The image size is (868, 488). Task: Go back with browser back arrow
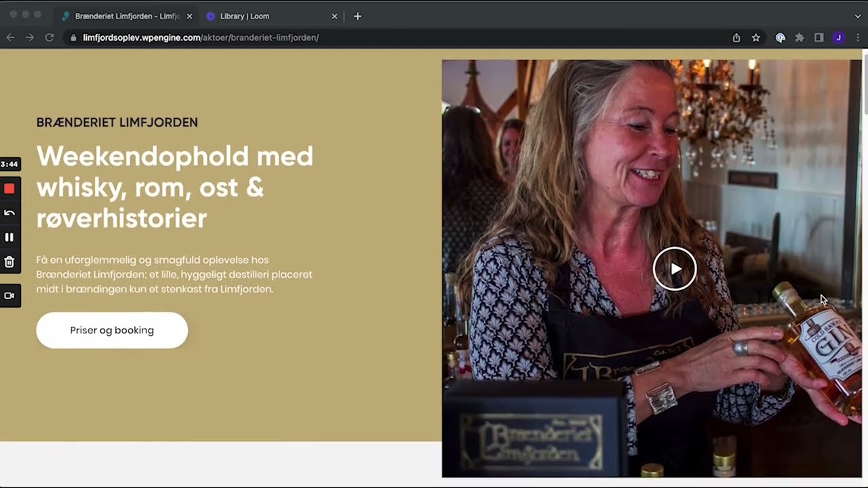coord(10,37)
